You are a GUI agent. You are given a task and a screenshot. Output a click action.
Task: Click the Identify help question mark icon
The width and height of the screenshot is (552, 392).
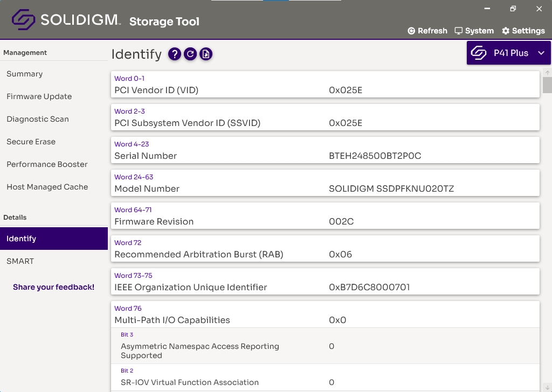[175, 54]
